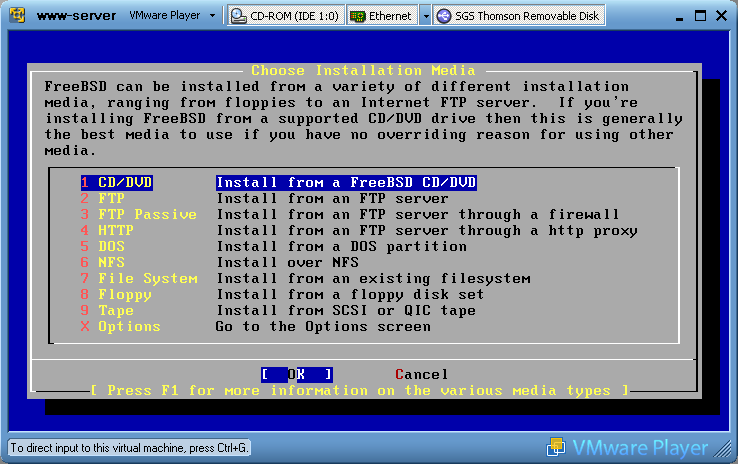Click 'Install from SCSI or QIC tape' text

pos(346,310)
